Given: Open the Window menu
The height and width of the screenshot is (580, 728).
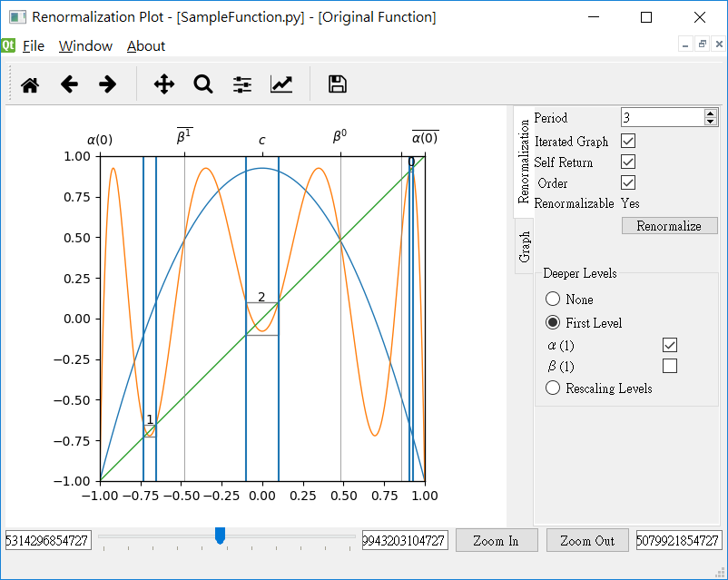Looking at the screenshot, I should tap(85, 46).
